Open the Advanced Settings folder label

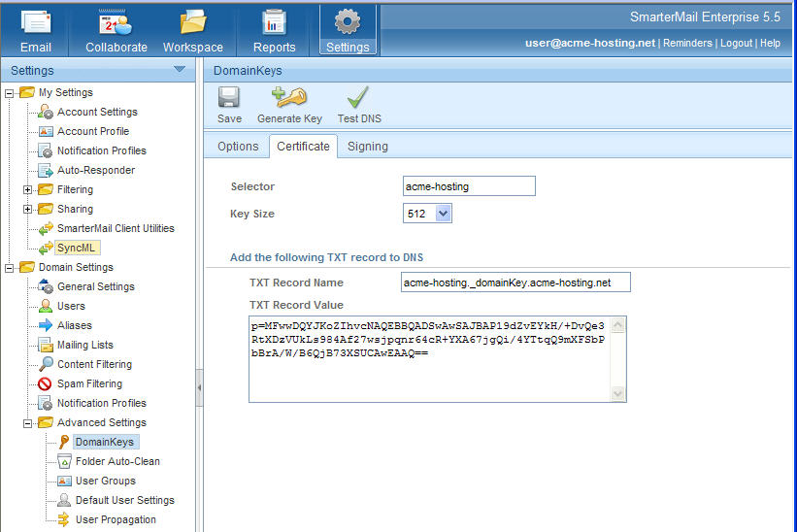point(102,422)
